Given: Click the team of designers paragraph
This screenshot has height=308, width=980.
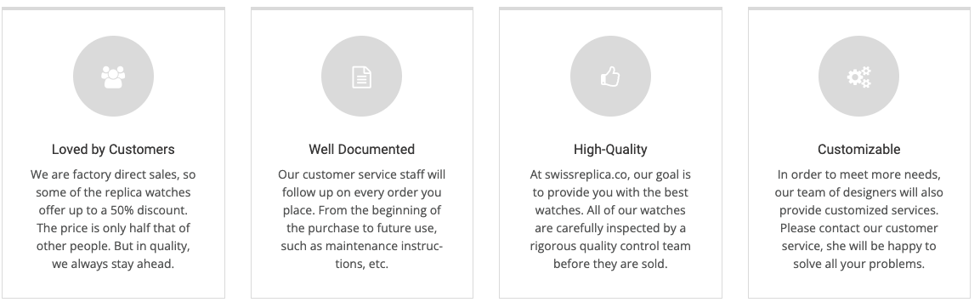Looking at the screenshot, I should point(858,220).
